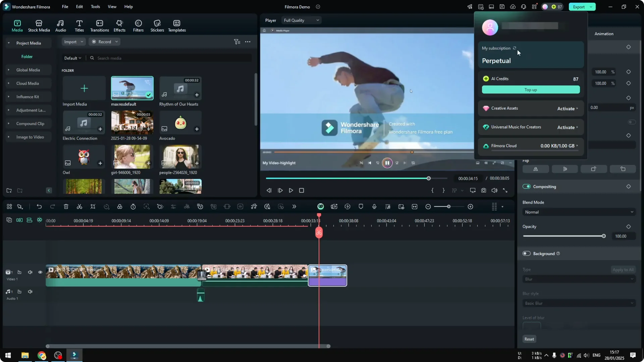Open the Tools menu
Viewport: 644px width, 362px height.
pyautogui.click(x=95, y=7)
